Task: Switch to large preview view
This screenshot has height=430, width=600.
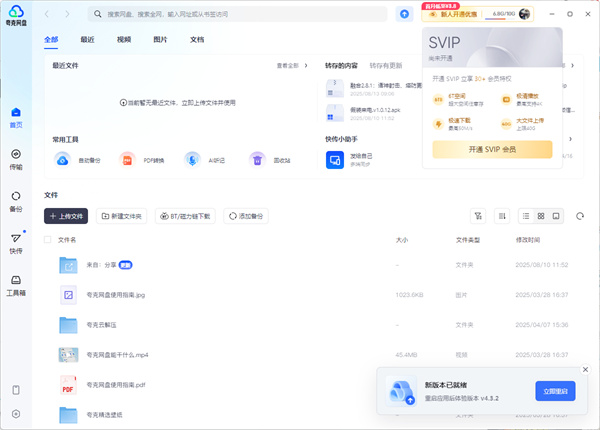Action: tap(556, 216)
